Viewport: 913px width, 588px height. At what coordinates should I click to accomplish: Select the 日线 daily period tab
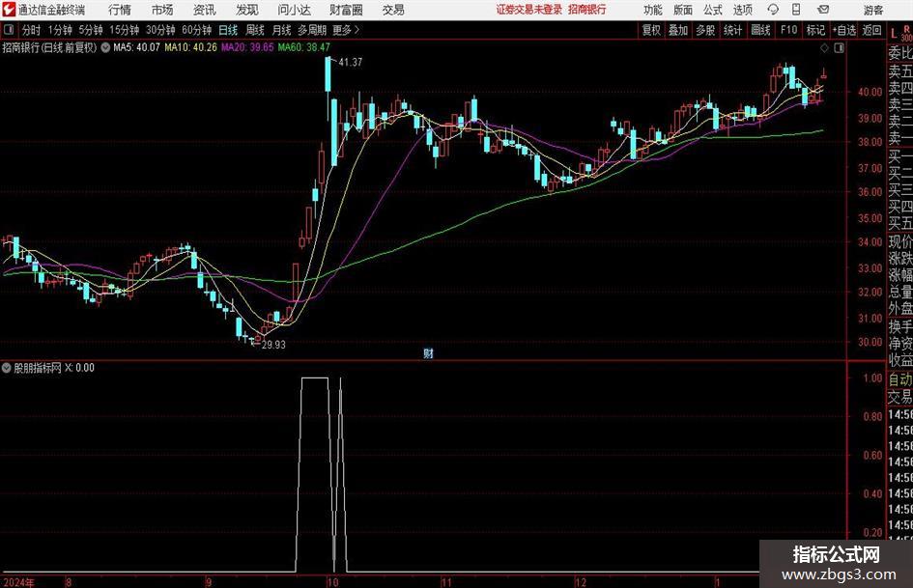tap(228, 30)
